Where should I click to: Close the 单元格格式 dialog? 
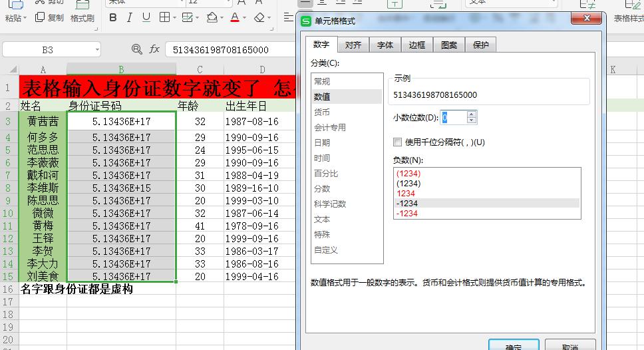[x=587, y=18]
